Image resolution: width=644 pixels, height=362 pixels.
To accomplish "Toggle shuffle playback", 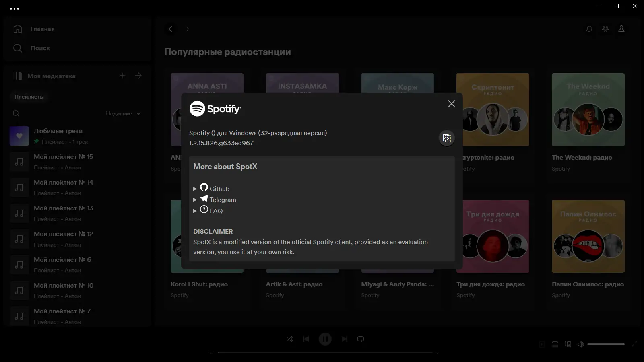I will pyautogui.click(x=289, y=339).
